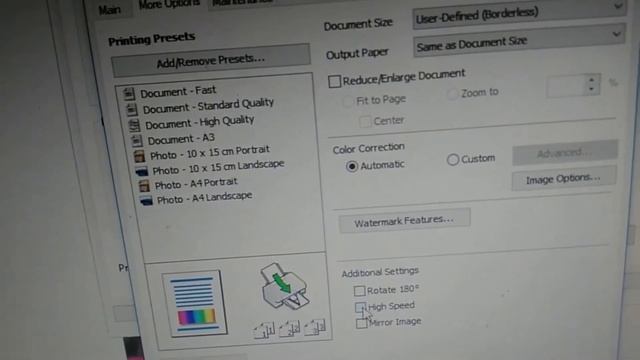
Task: Click the Document - Standard Quality preset icon
Action: click(x=131, y=109)
